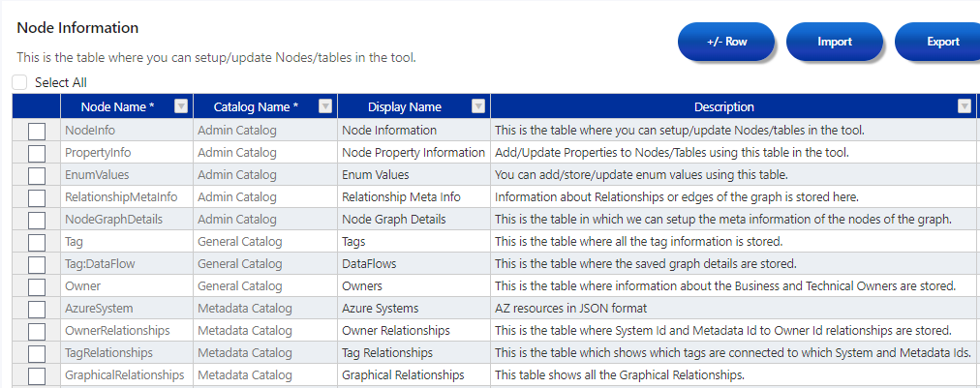Image resolution: width=980 pixels, height=388 pixels.
Task: Select the TagRelationships node name cell
Action: pos(127,353)
